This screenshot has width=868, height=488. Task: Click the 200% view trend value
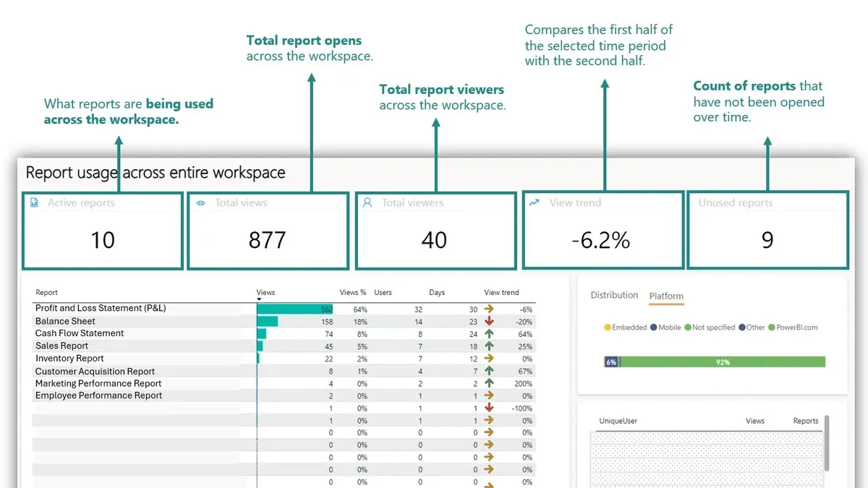pyautogui.click(x=523, y=384)
